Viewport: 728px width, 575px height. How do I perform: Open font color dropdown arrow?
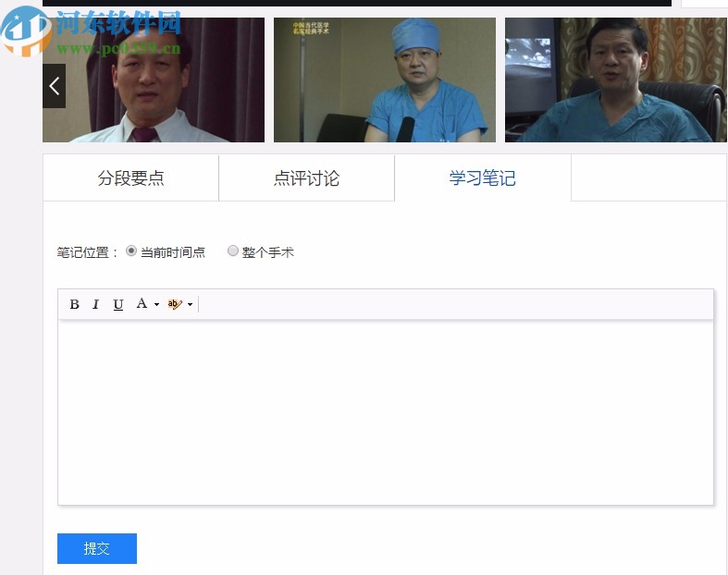point(156,304)
